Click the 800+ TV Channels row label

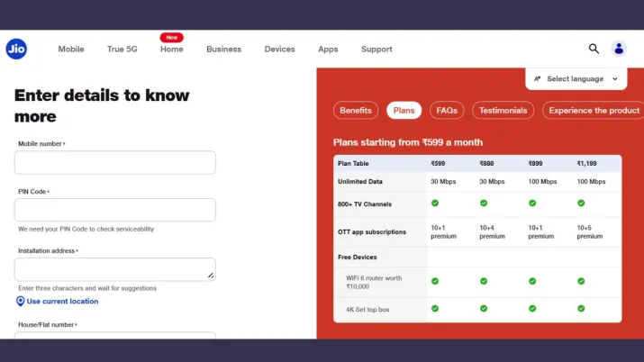[x=364, y=204]
